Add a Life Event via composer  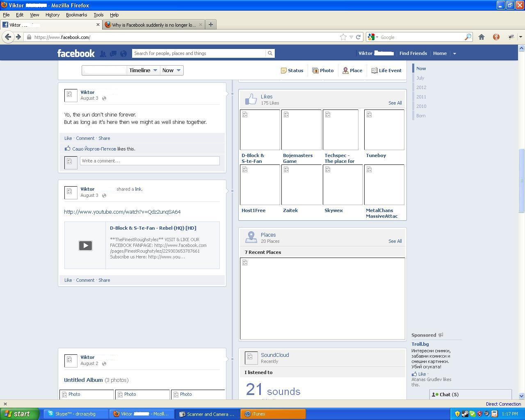386,71
